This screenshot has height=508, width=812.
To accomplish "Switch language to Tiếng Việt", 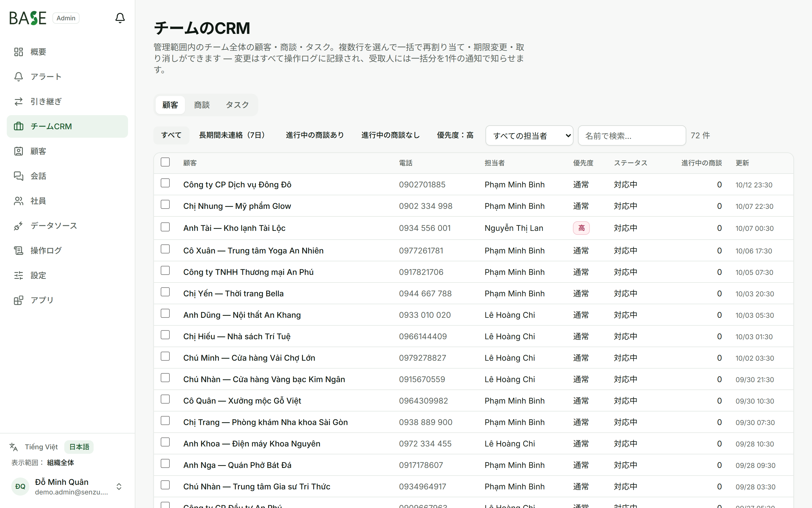I will pos(41,447).
